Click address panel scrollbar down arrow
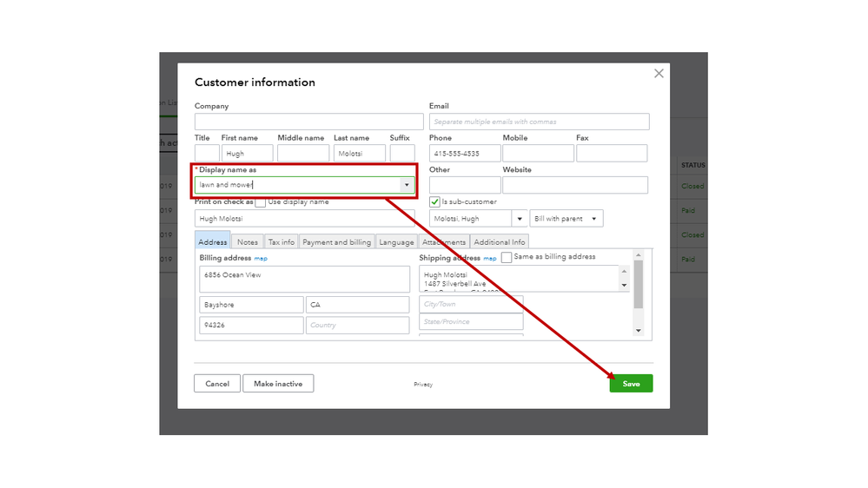The width and height of the screenshot is (868, 488). pos(639,331)
